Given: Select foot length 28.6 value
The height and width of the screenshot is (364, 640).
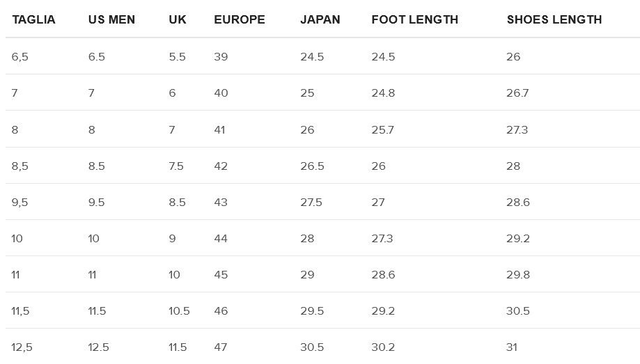Looking at the screenshot, I should [x=383, y=275].
